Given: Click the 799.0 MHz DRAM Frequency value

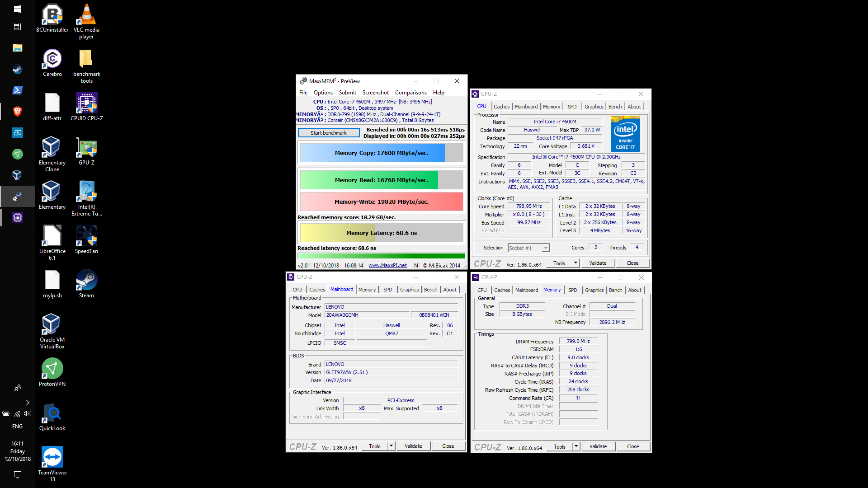Looking at the screenshot, I should click(x=578, y=341).
